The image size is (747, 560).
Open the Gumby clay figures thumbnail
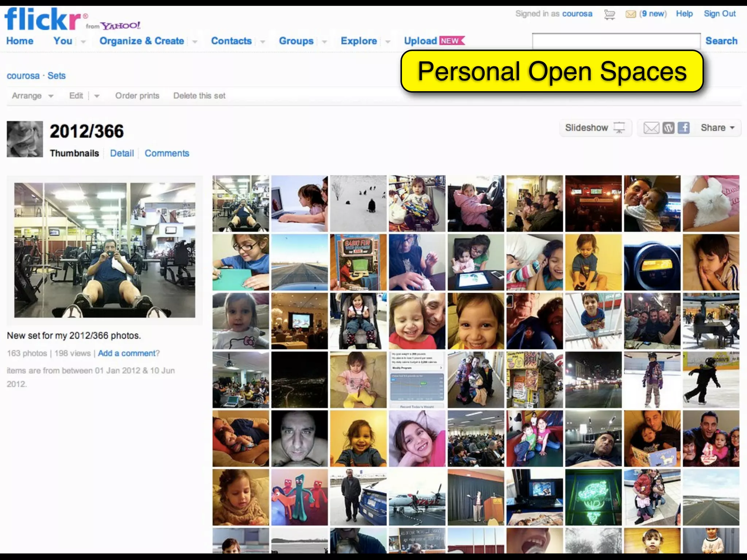(299, 497)
